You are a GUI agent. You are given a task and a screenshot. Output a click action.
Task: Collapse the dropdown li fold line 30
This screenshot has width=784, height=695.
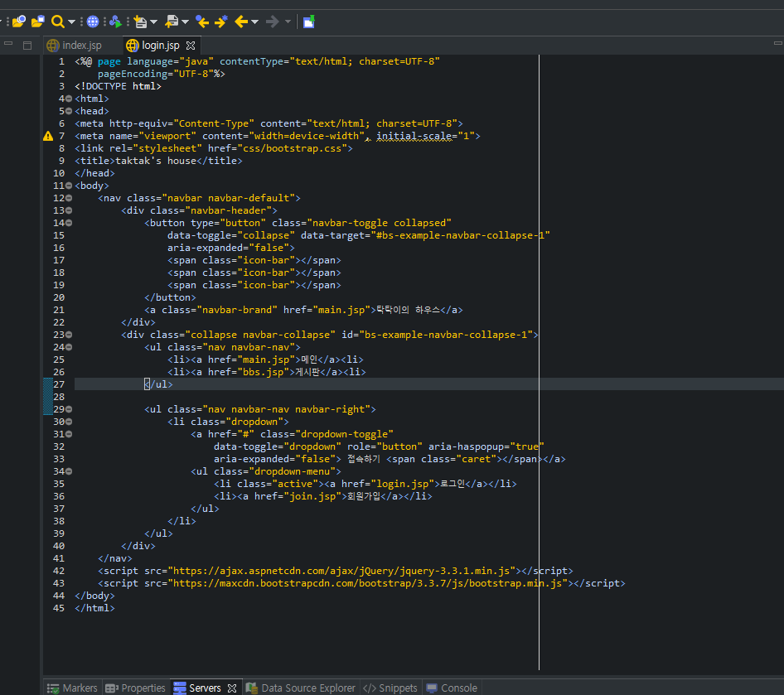tap(69, 422)
